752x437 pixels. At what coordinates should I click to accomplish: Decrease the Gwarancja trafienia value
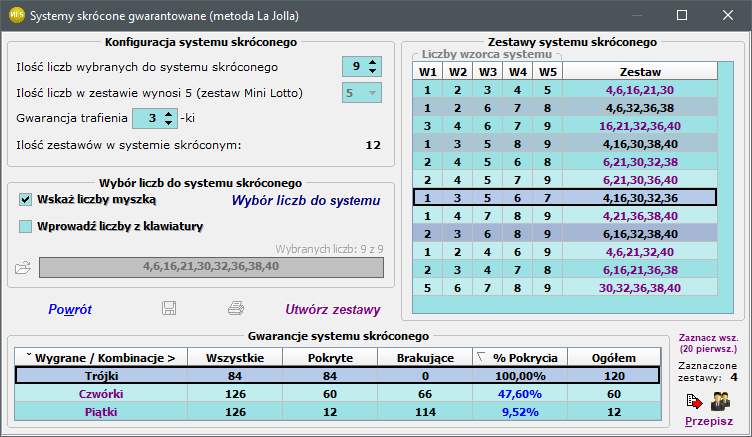pos(168,123)
